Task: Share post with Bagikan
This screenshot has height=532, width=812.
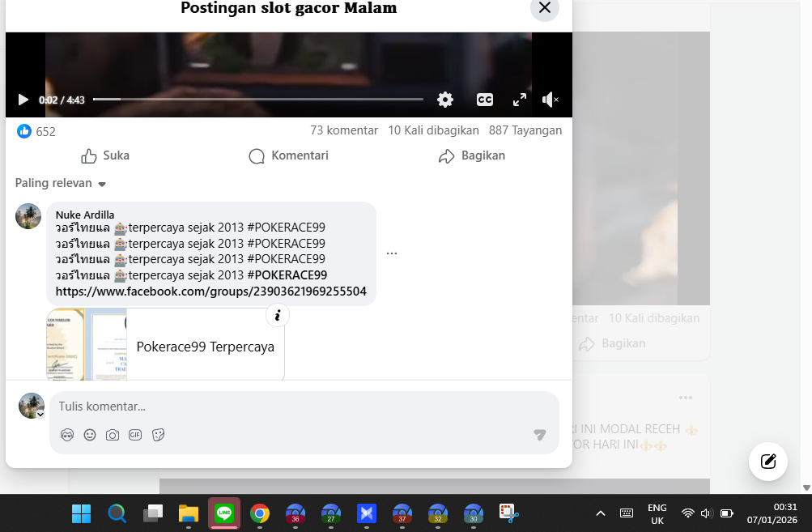Action: 472,156
